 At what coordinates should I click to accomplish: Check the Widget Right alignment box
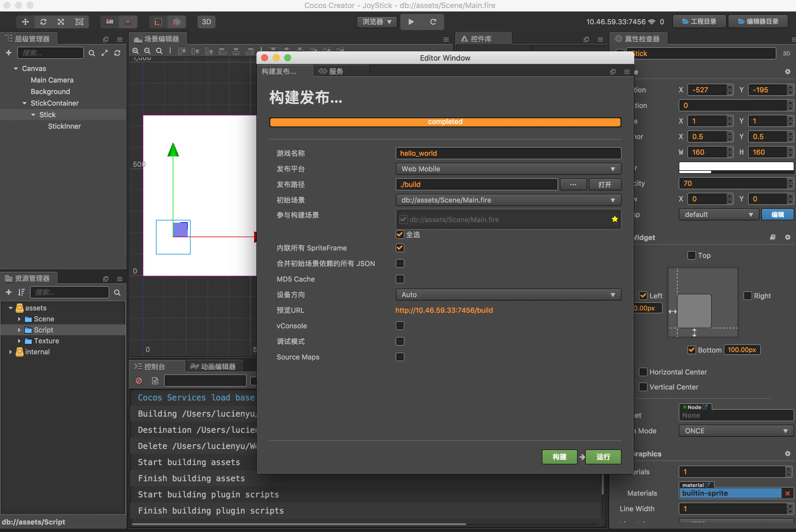(x=747, y=295)
